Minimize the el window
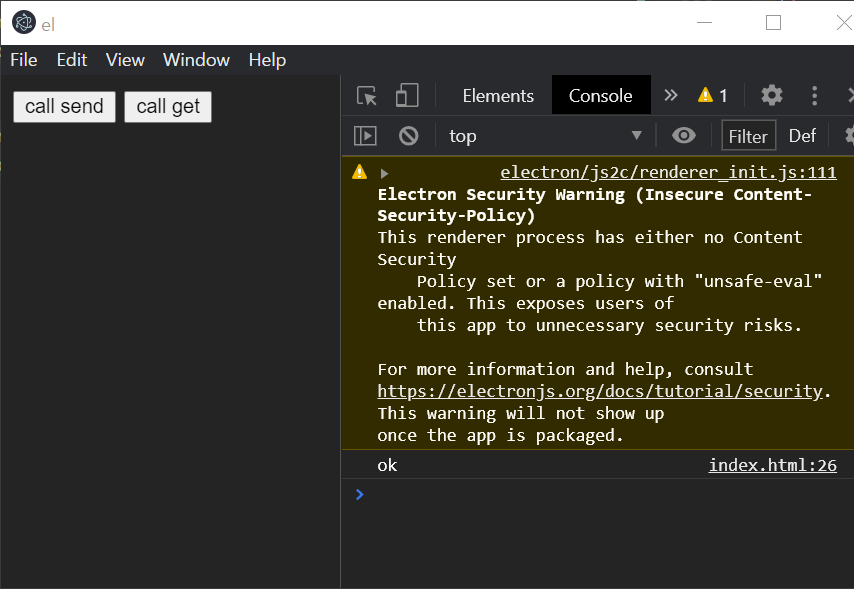 click(704, 23)
